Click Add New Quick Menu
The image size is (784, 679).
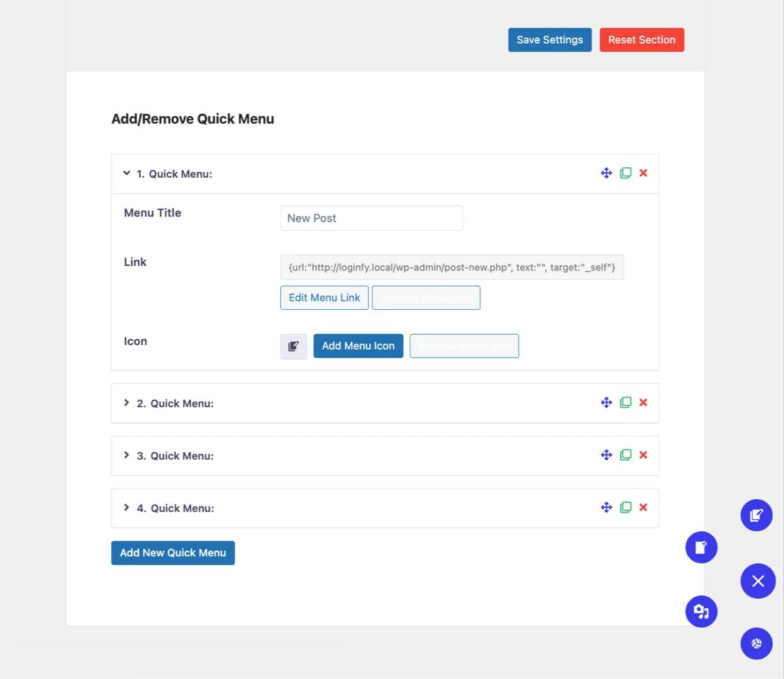(172, 552)
